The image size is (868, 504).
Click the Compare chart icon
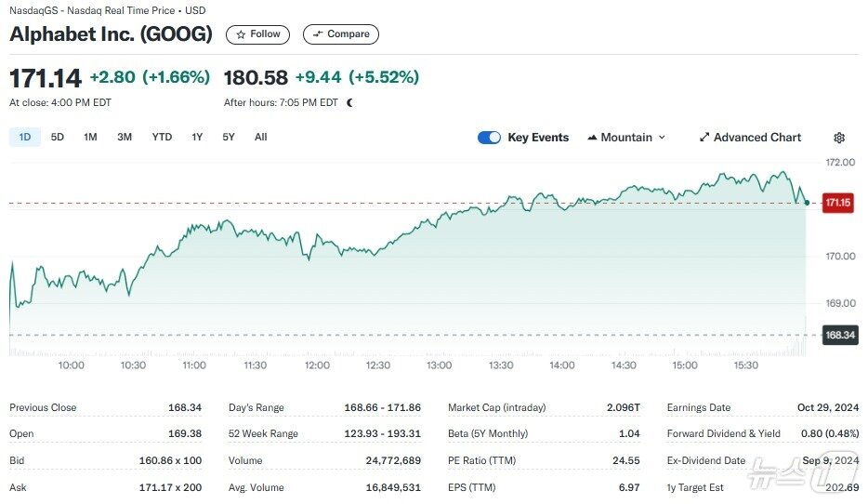(x=318, y=34)
